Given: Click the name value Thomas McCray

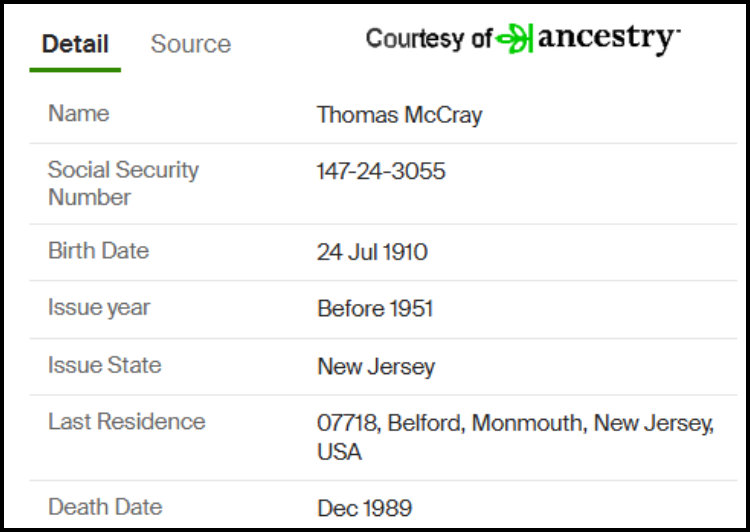Looking at the screenshot, I should [x=399, y=115].
